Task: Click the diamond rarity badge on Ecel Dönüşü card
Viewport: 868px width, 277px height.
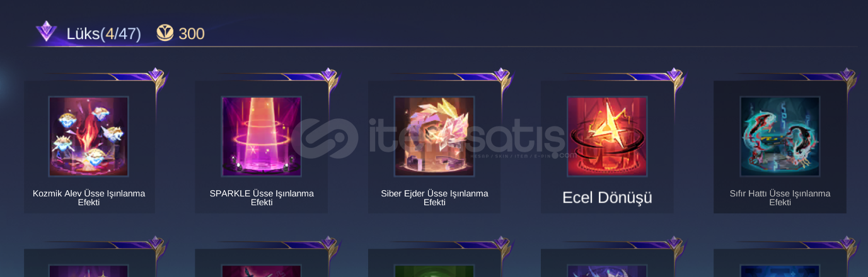Action: click(x=674, y=76)
